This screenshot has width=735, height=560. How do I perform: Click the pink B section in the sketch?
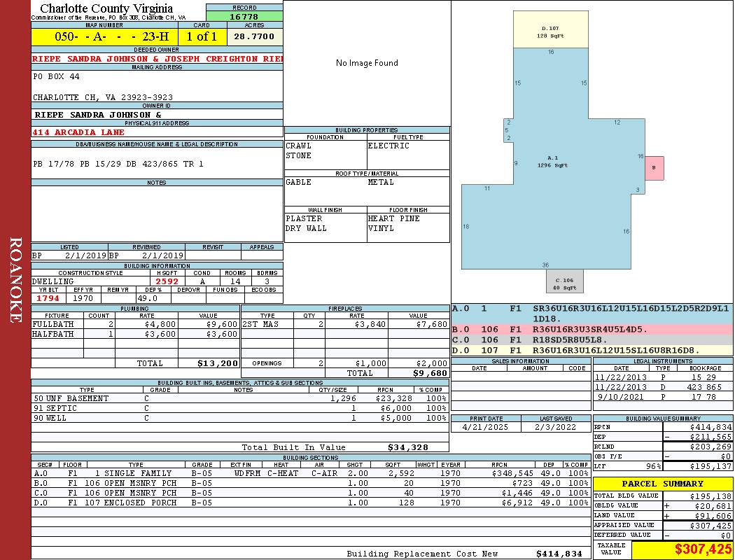click(x=654, y=167)
